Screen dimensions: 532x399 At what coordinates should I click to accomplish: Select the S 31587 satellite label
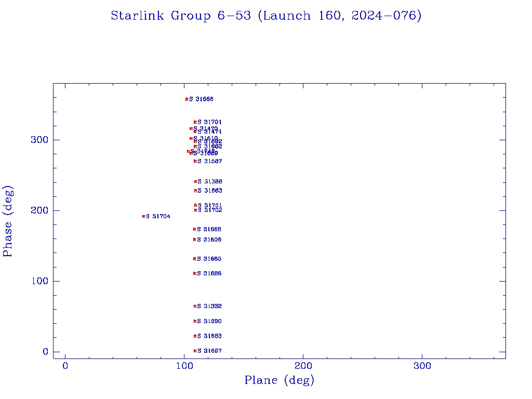[x=210, y=161]
